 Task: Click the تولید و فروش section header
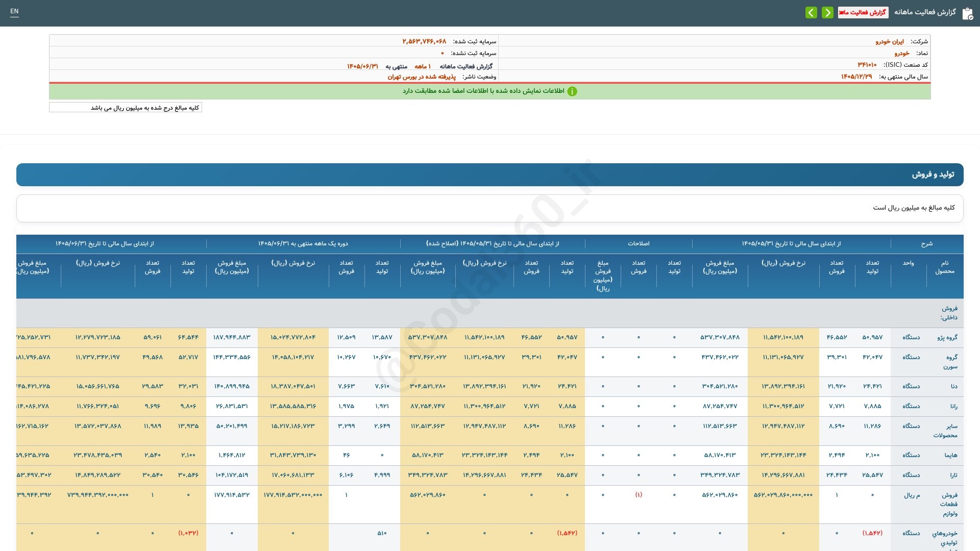[x=490, y=174]
